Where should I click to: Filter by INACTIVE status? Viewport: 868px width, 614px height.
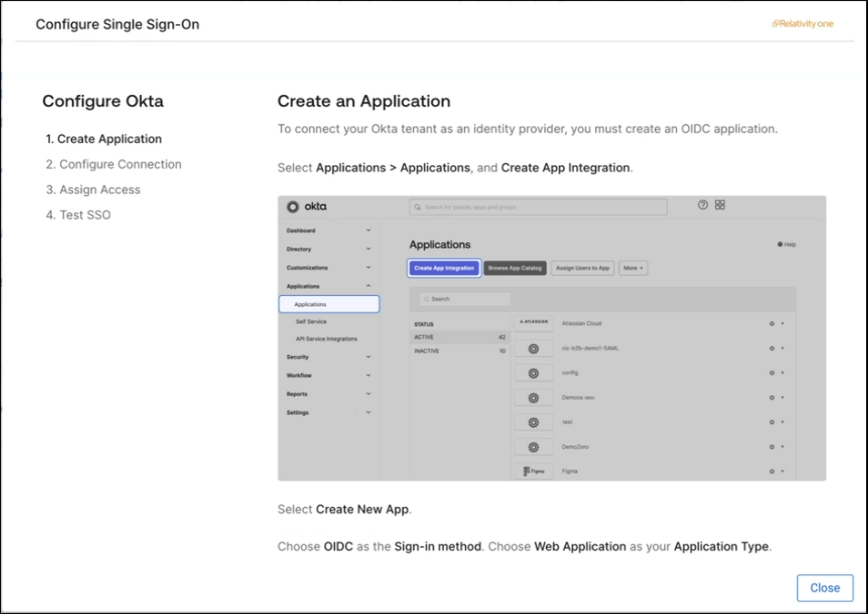coord(459,350)
